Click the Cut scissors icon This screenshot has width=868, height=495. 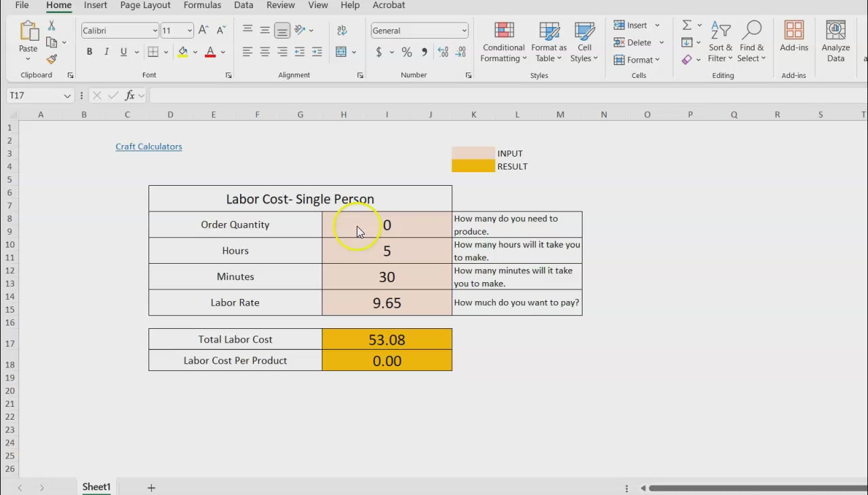pyautogui.click(x=52, y=26)
